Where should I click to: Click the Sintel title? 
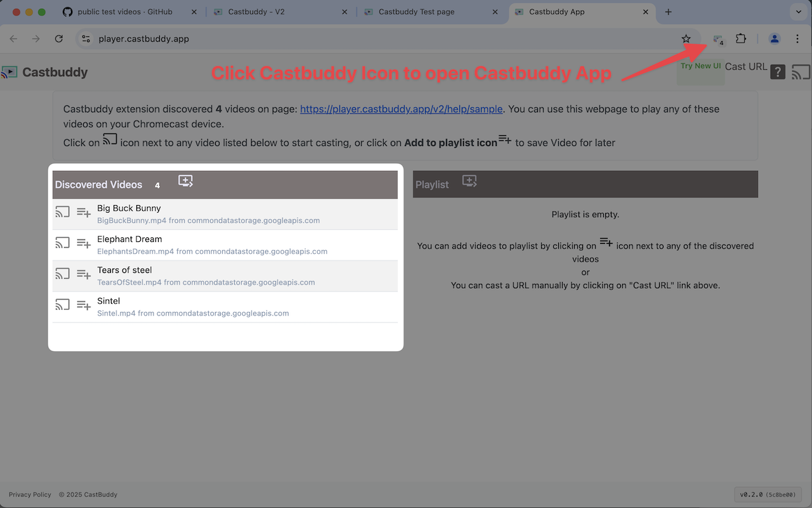coord(108,301)
